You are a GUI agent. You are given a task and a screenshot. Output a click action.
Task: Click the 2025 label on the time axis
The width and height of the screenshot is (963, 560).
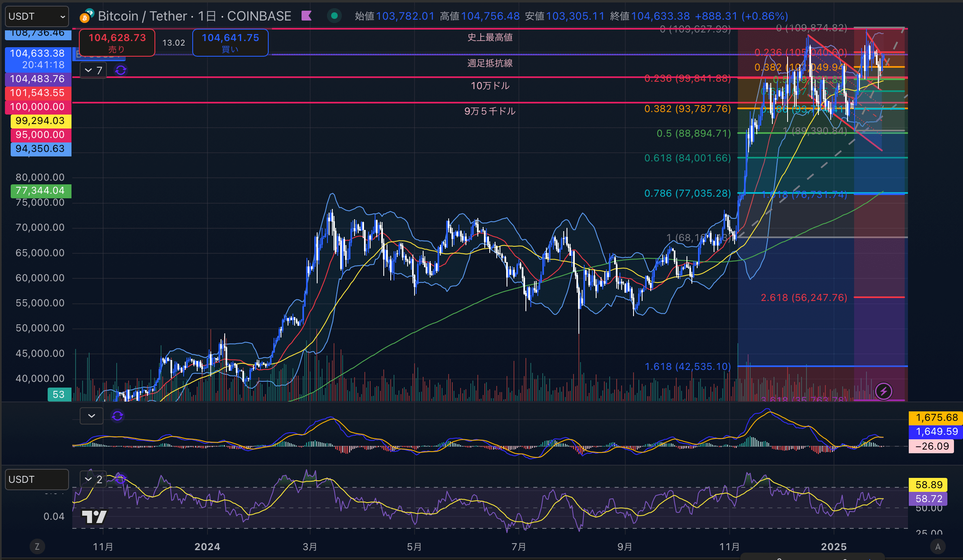coord(834,547)
